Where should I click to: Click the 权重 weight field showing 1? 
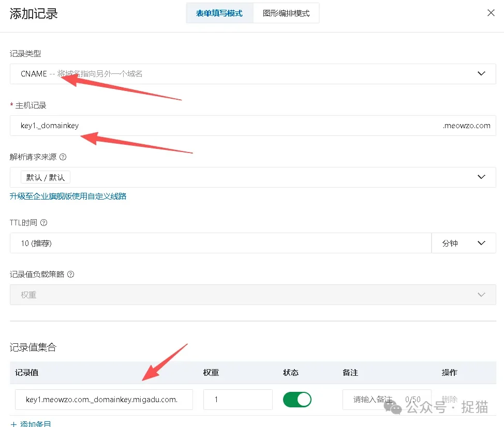(238, 399)
